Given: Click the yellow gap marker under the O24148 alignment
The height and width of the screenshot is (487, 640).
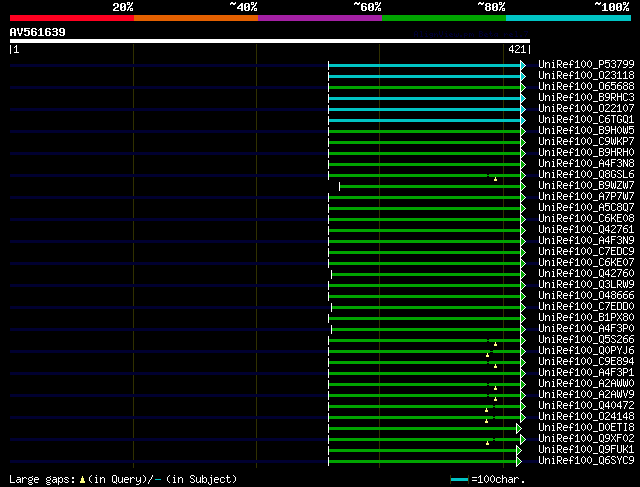Looking at the screenshot, I should (487, 421).
